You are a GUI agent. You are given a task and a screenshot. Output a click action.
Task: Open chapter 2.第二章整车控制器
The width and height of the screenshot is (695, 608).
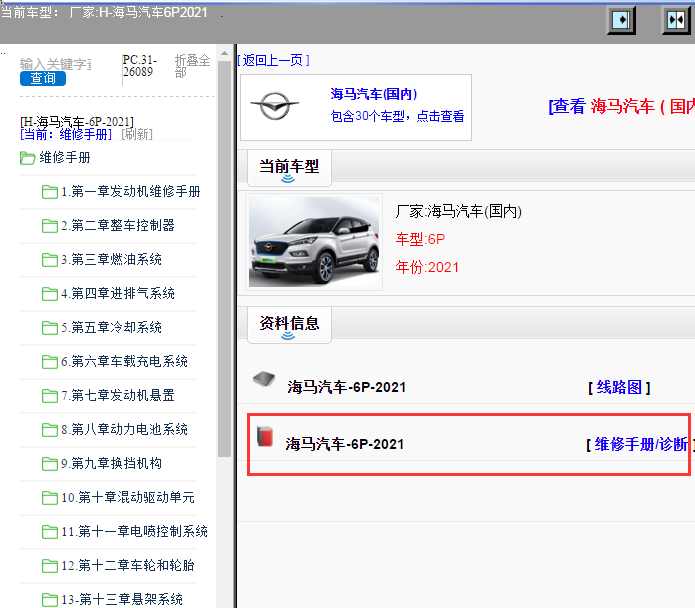point(118,226)
